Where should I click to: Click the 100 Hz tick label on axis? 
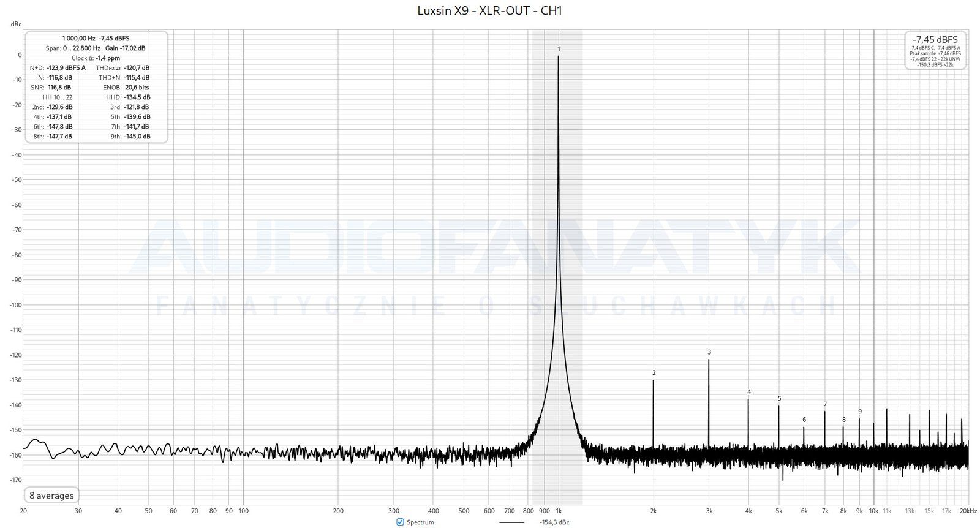(x=243, y=511)
